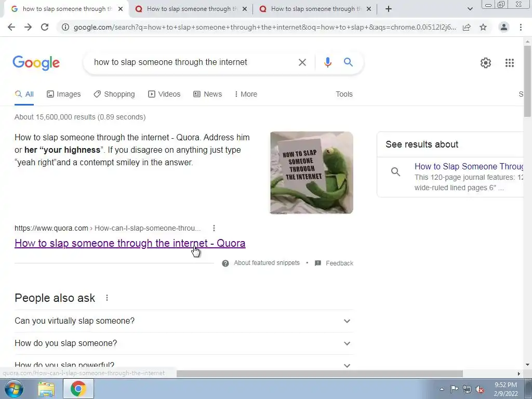Screen dimensions: 532x399
Task: Submit search with magnifier icon
Action: [348, 62]
